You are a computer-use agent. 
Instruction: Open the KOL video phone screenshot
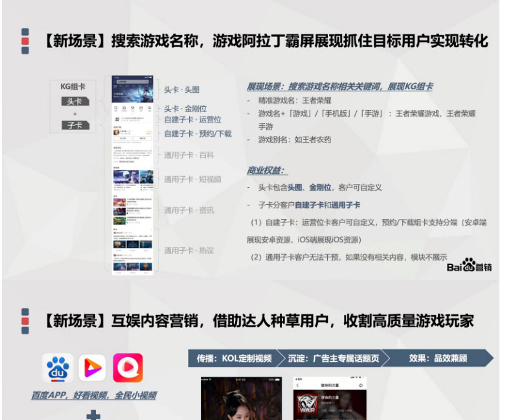click(241, 398)
